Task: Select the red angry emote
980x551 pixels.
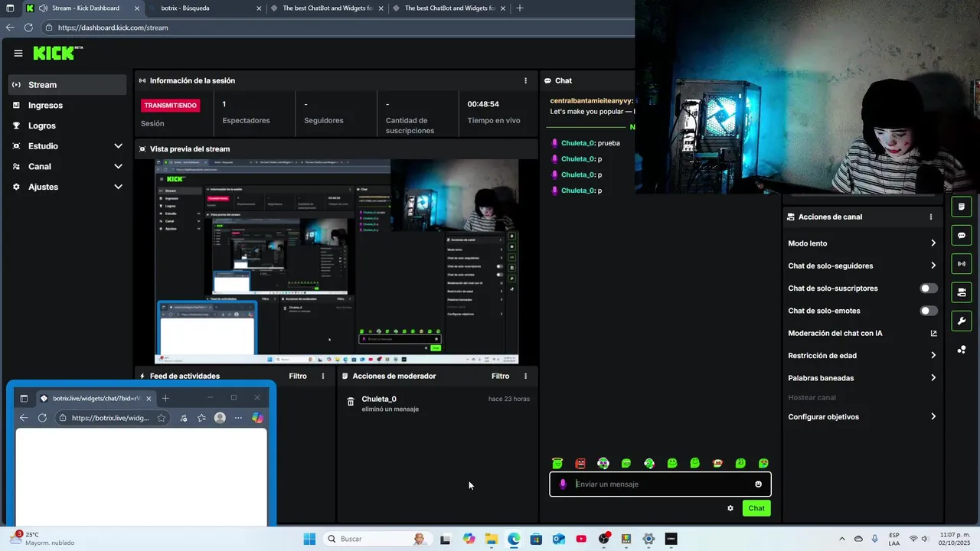Action: (580, 463)
